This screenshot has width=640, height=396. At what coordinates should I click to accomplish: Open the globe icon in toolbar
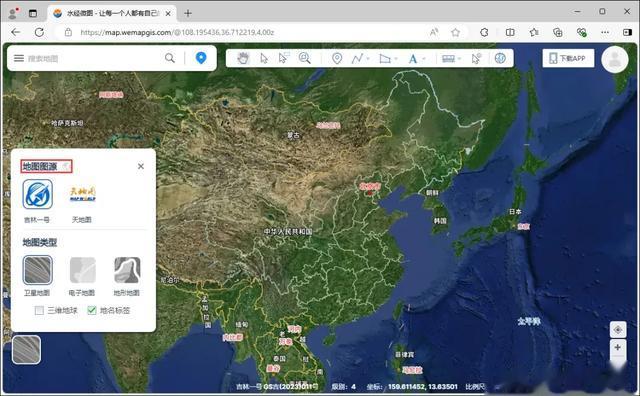[500, 58]
